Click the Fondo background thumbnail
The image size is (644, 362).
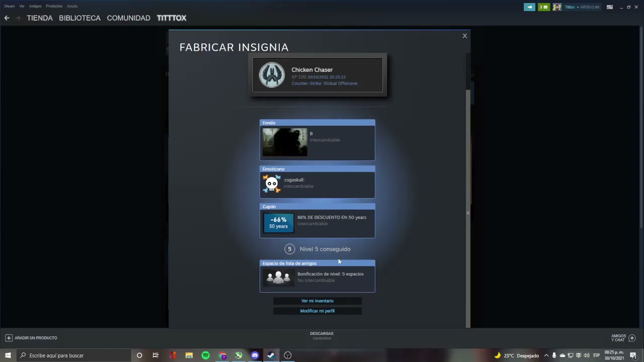(285, 142)
